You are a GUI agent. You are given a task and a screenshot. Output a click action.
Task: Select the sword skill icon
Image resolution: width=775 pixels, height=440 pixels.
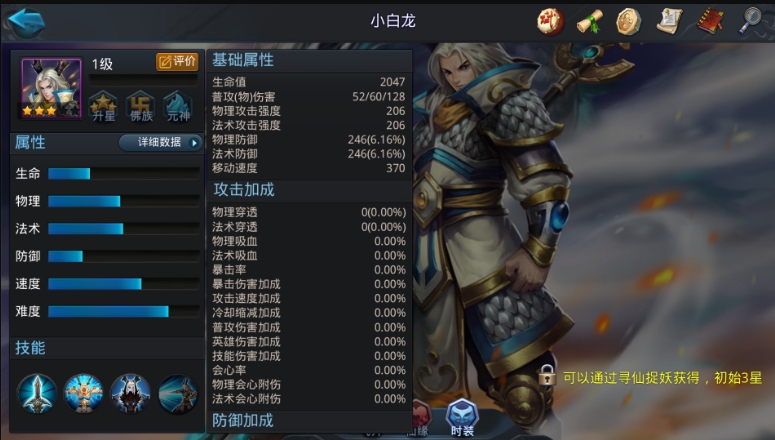[x=37, y=394]
